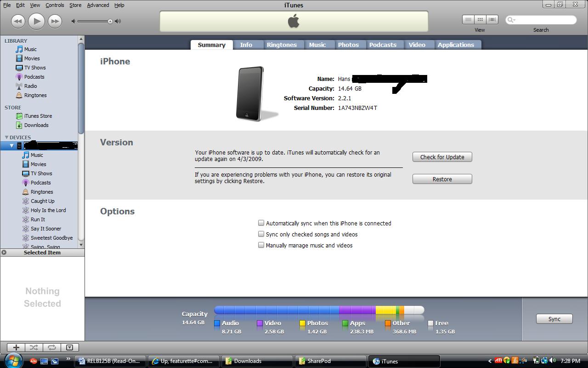Open Music under the iPhone device
Image resolution: width=588 pixels, height=368 pixels.
pyautogui.click(x=37, y=155)
